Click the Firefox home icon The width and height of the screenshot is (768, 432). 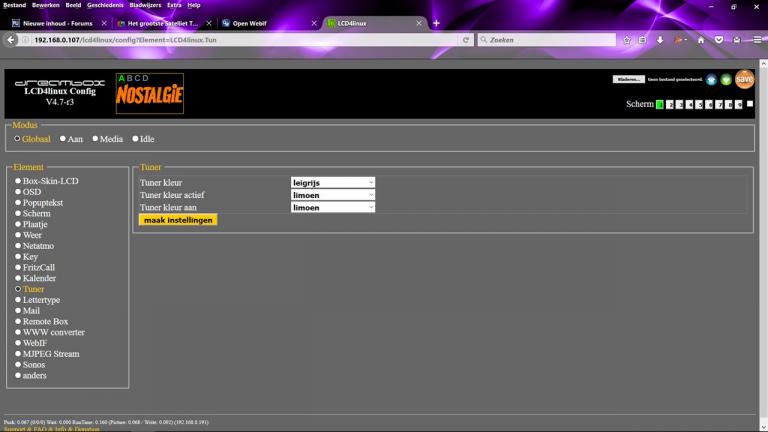click(x=701, y=40)
